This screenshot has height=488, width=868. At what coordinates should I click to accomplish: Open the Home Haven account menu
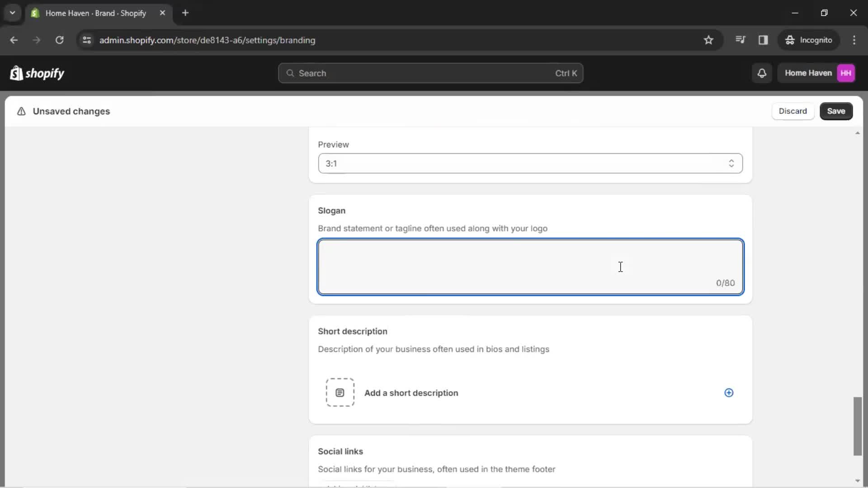tap(816, 73)
